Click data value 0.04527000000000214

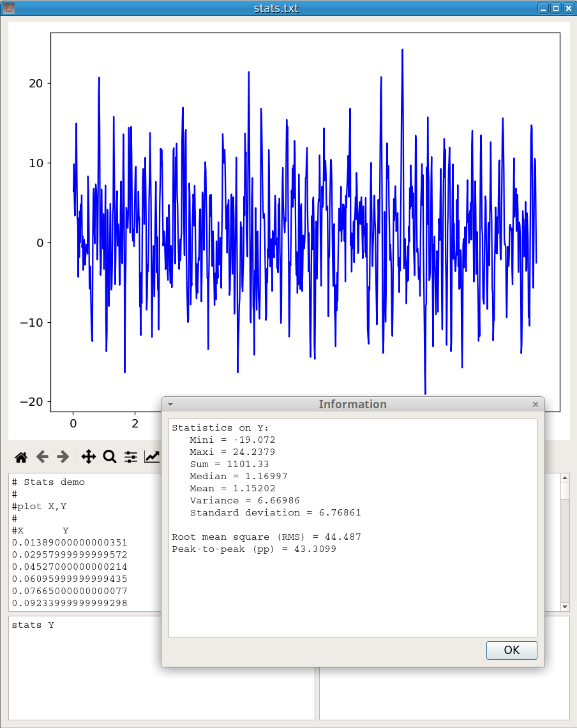(70, 567)
